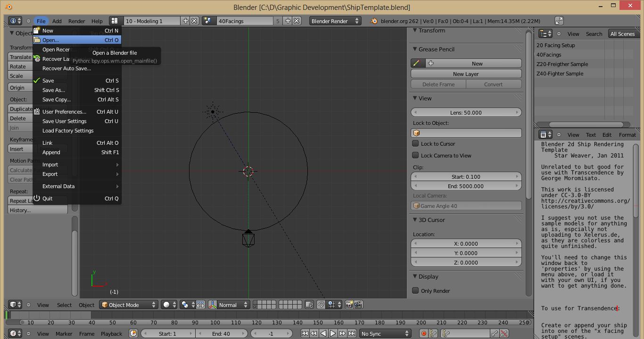Toggle use preview range clock icon

pyautogui.click(x=133, y=333)
